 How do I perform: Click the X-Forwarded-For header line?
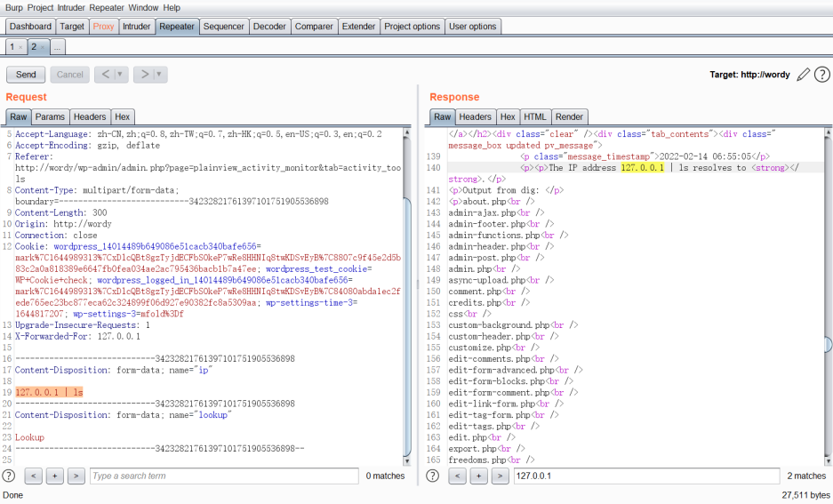(x=77, y=336)
